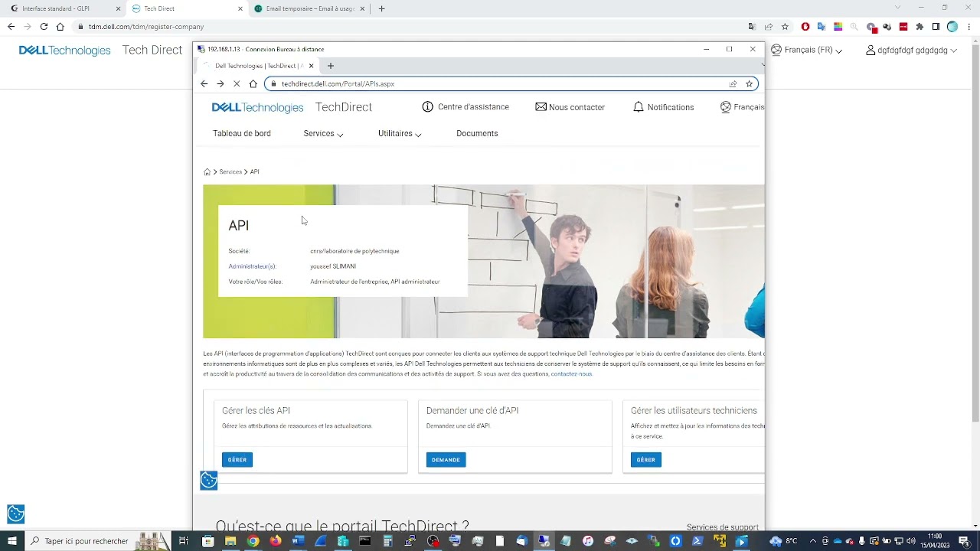
Task: Reload outer Chrome page
Action: (44, 26)
